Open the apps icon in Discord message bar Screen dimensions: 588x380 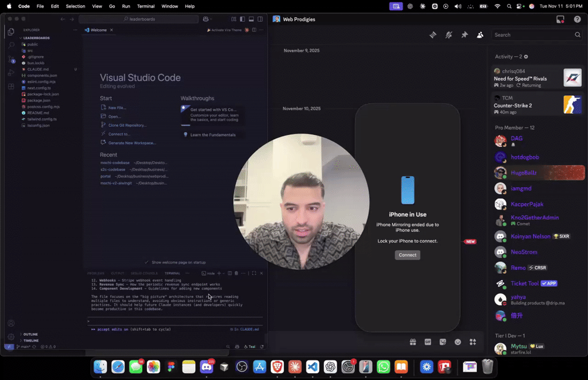473,342
